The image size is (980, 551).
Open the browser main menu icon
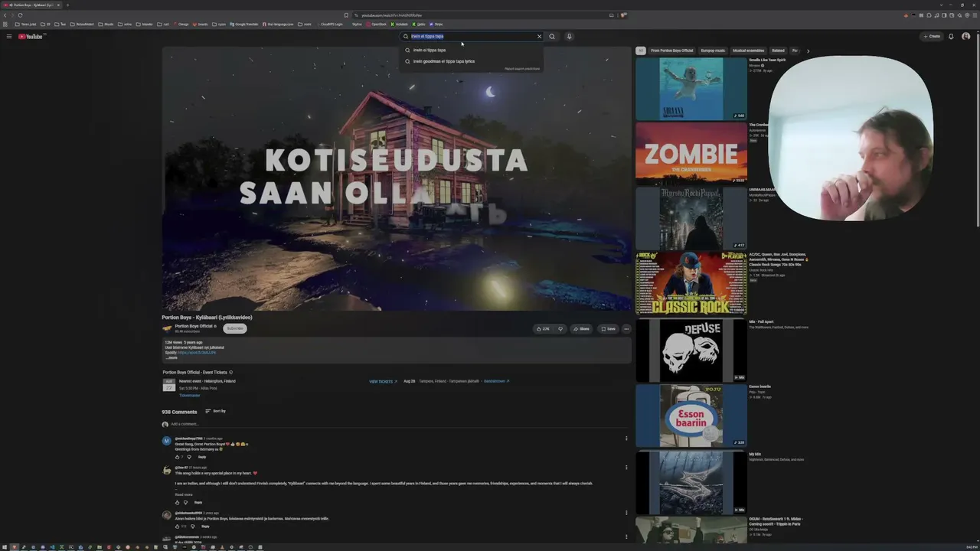coord(975,15)
